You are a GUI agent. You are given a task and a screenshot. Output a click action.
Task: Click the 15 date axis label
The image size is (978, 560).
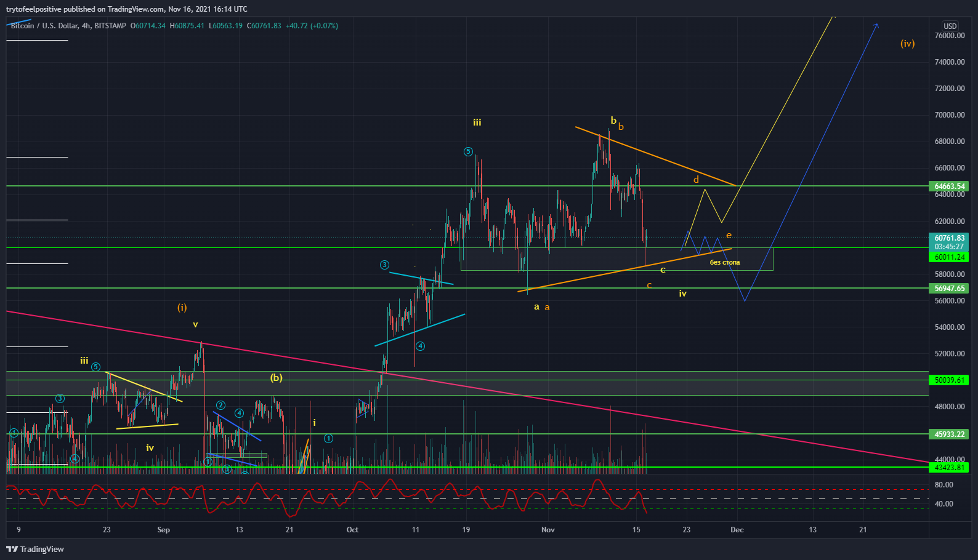coord(636,530)
